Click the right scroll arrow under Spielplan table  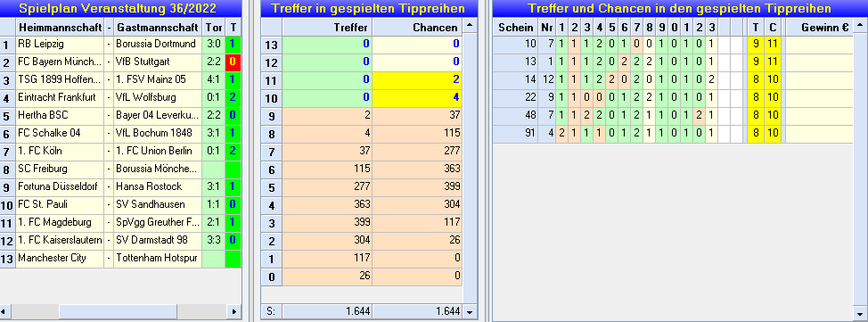click(x=234, y=311)
